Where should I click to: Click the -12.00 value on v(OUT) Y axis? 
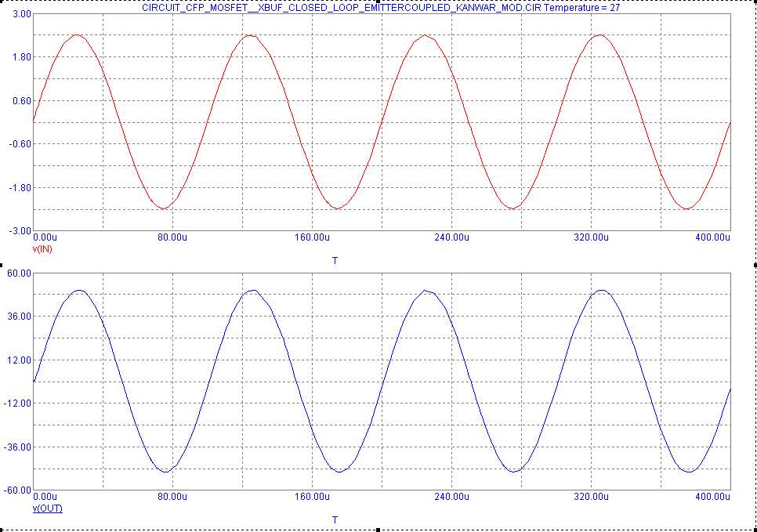click(x=18, y=403)
